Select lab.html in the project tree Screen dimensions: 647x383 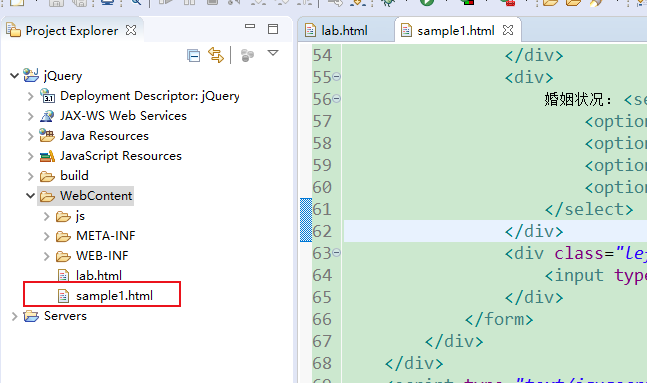tap(99, 275)
